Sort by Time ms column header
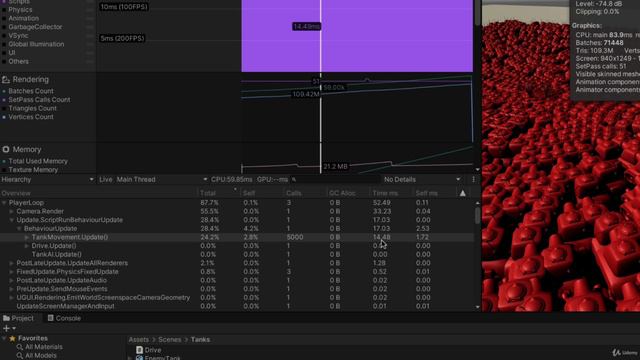The height and width of the screenshot is (360, 640). pyautogui.click(x=391, y=193)
